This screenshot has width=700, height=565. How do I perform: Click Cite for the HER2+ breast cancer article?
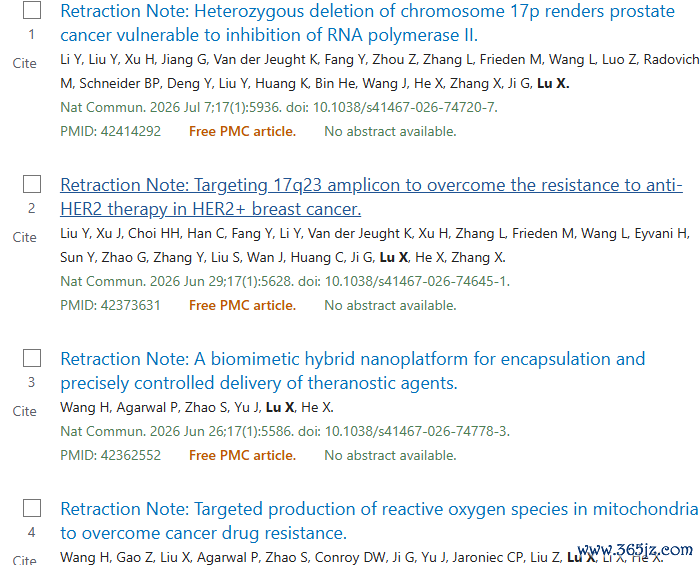(x=25, y=237)
